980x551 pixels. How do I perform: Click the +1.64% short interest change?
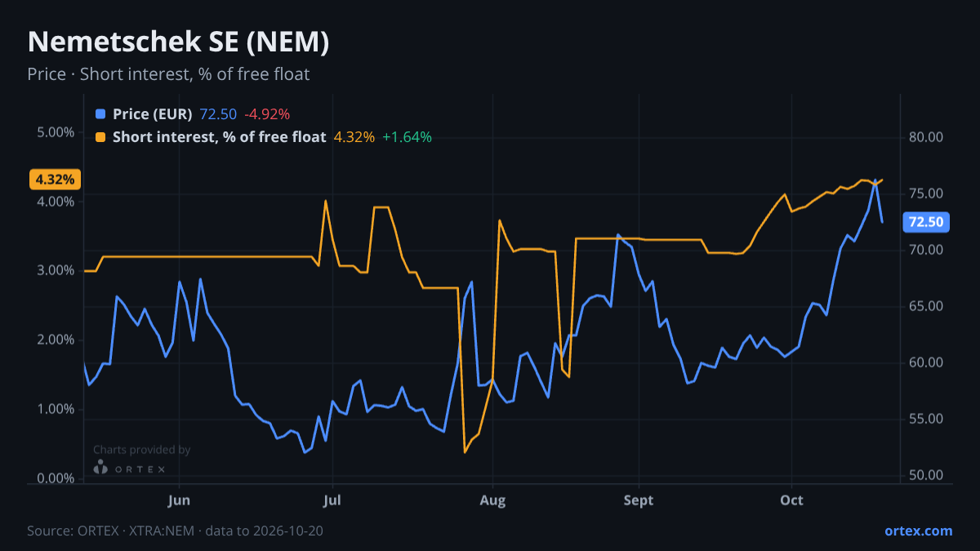pos(407,137)
